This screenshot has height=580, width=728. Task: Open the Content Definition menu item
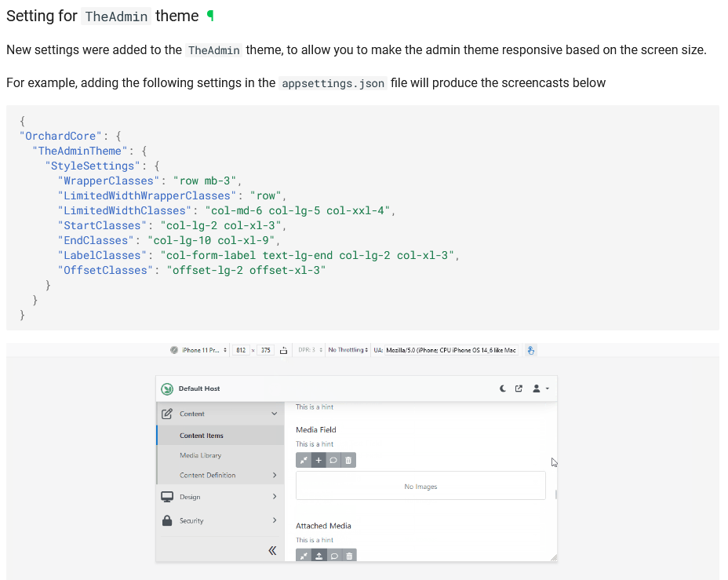(208, 475)
